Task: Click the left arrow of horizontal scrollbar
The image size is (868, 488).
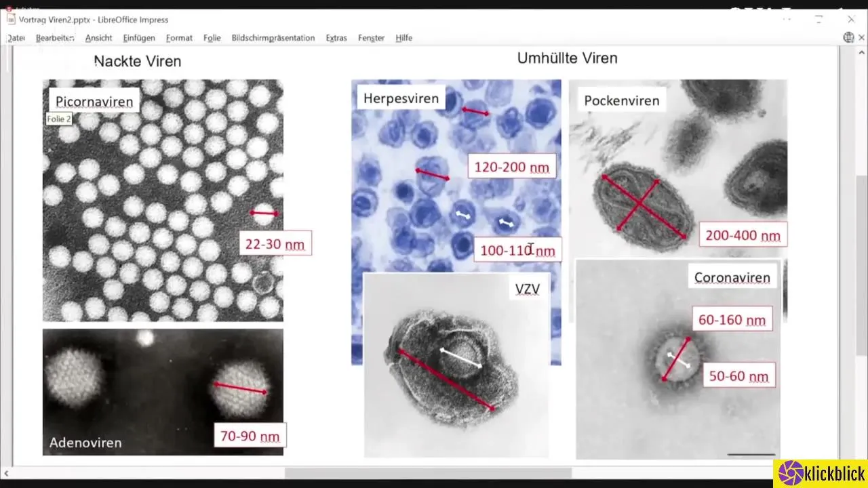Action: tap(6, 472)
